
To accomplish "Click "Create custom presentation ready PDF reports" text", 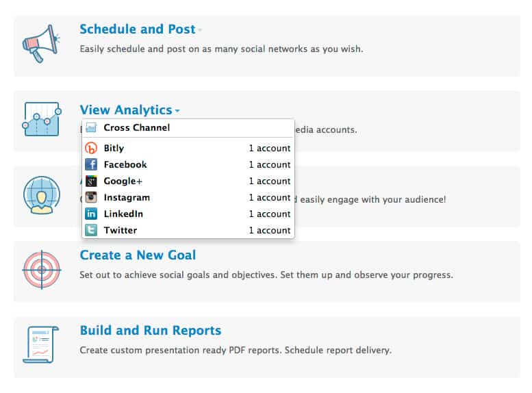I will [236, 351].
